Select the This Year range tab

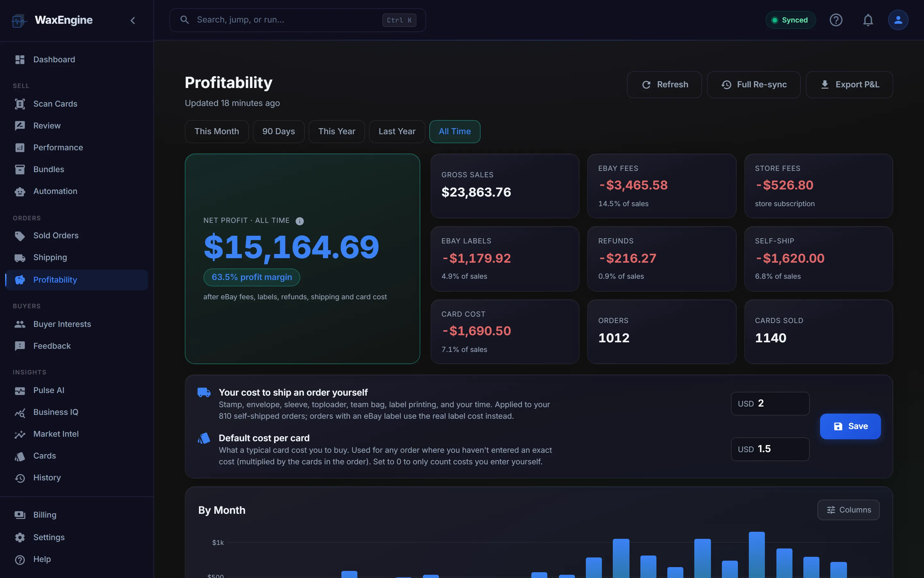click(336, 132)
